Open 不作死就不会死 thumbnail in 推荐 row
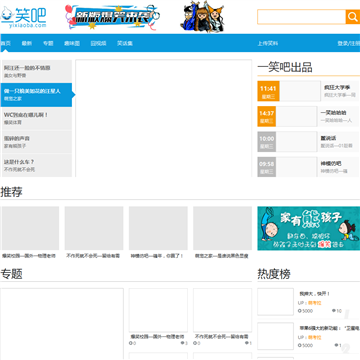 click(x=94, y=228)
